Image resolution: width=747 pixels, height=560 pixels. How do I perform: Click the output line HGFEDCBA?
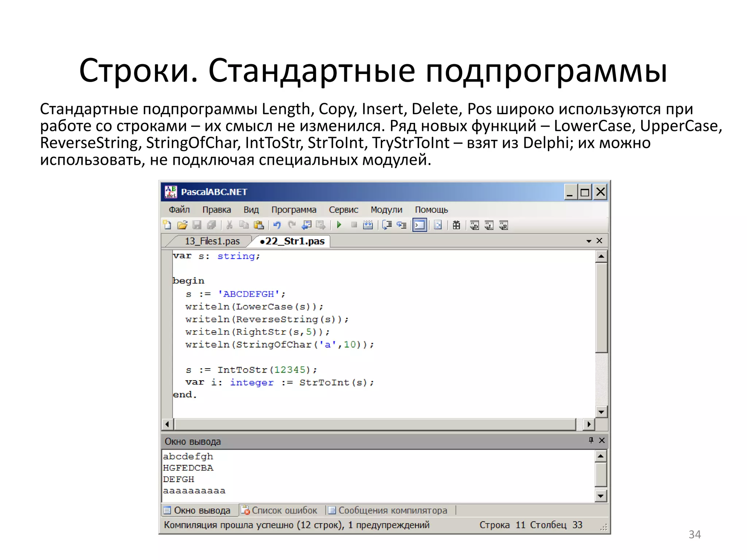pos(188,468)
